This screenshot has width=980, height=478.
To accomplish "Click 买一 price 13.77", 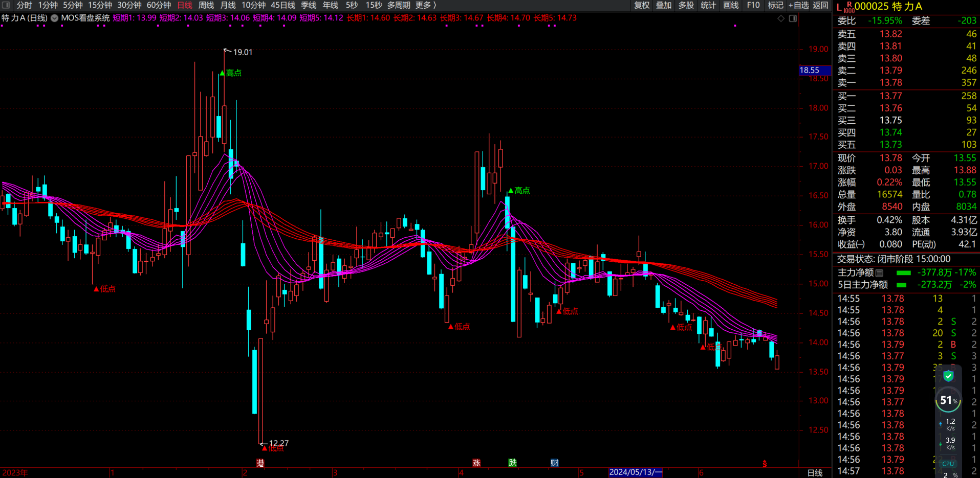I will pos(890,96).
